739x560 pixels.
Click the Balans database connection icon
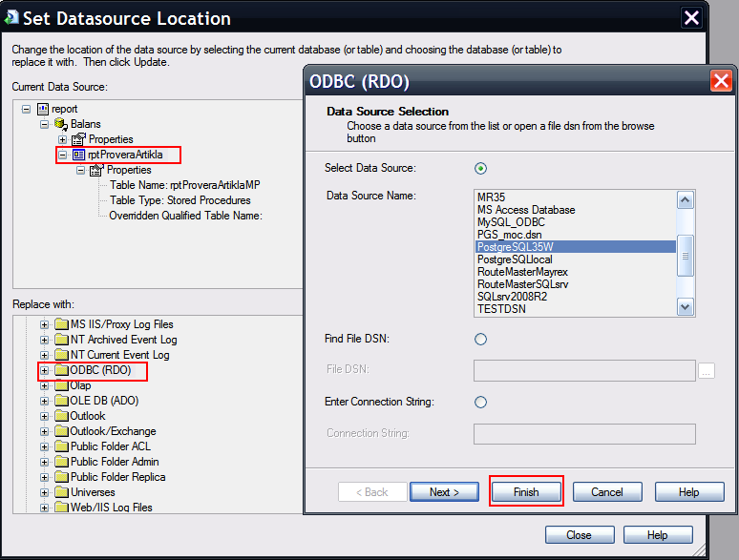[x=60, y=124]
